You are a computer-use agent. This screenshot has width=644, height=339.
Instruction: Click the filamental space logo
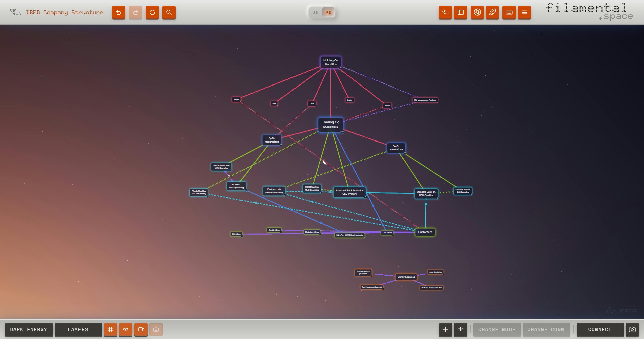[x=589, y=12]
